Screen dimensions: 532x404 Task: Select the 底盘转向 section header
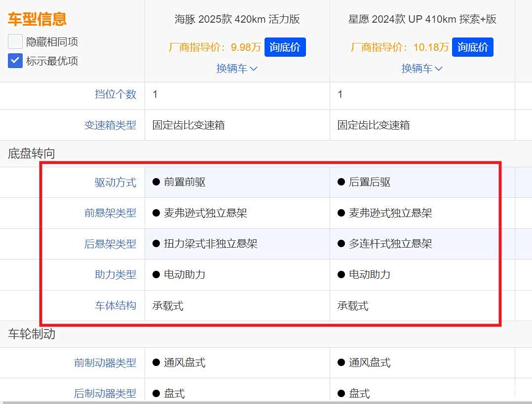pos(32,153)
